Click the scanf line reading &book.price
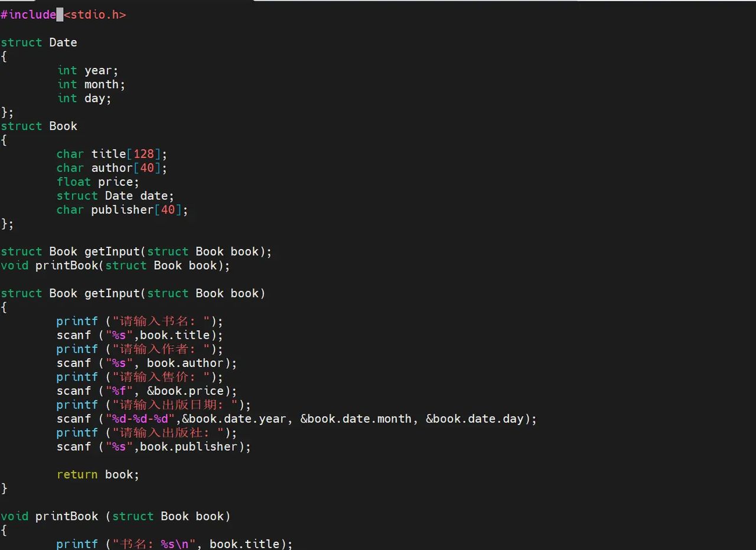The image size is (756, 550). pyautogui.click(x=147, y=391)
